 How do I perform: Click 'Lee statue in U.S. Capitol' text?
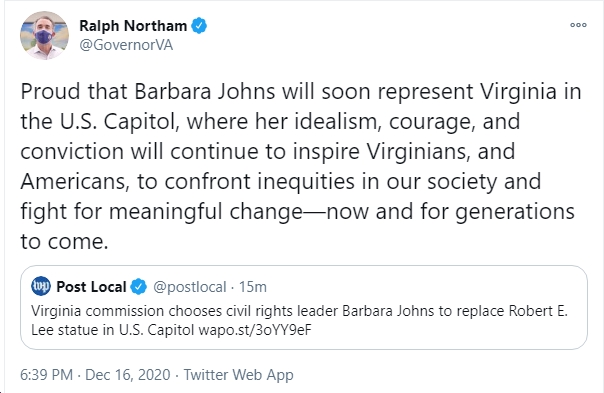(x=113, y=330)
